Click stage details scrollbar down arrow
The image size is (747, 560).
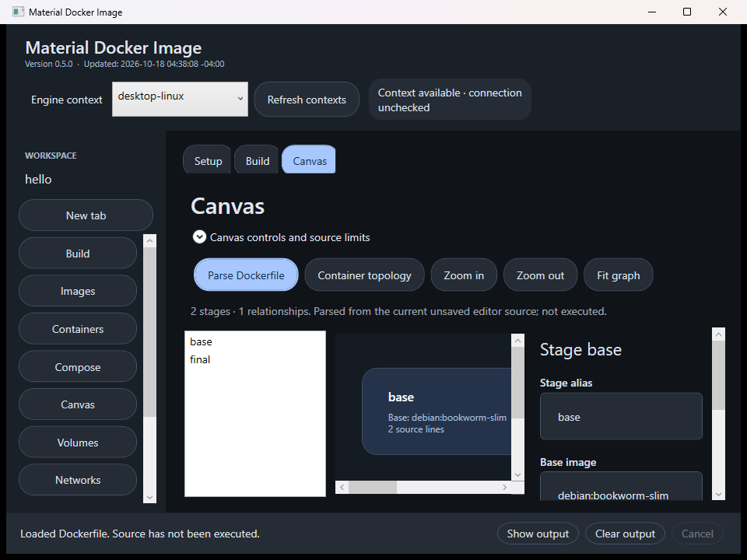(x=718, y=495)
